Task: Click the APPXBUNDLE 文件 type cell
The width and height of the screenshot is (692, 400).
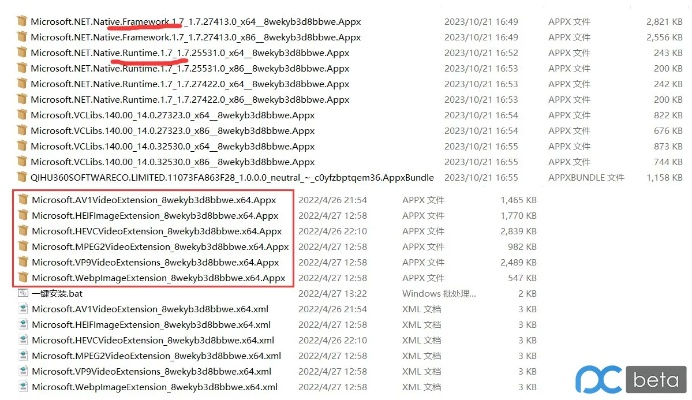Action: coord(586,177)
